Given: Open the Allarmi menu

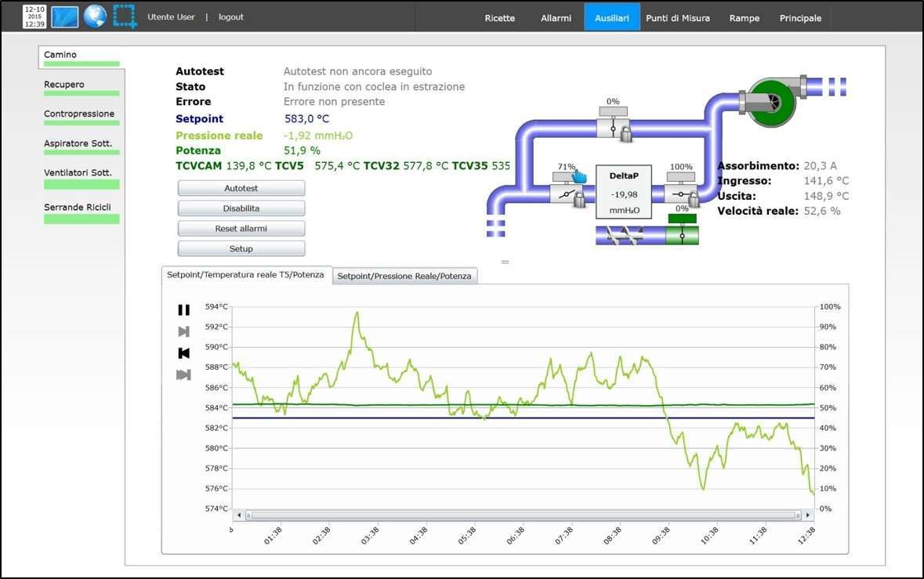Looking at the screenshot, I should click(556, 17).
